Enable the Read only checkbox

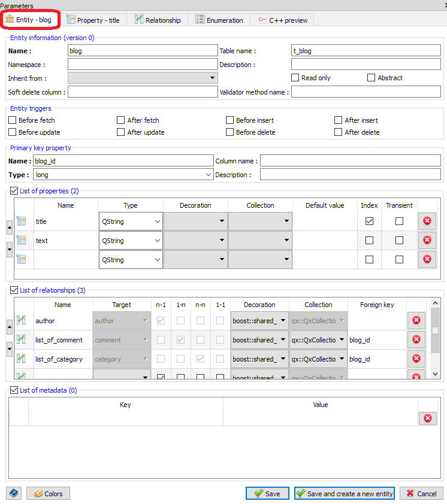coord(295,78)
